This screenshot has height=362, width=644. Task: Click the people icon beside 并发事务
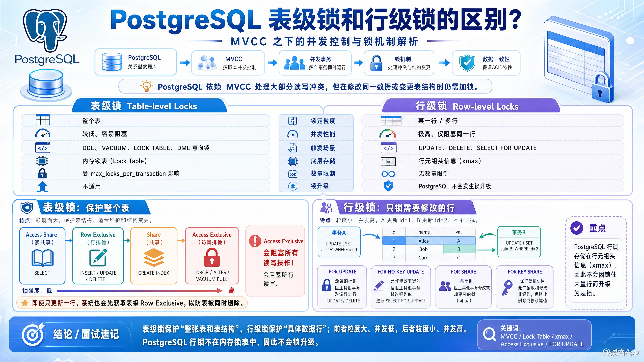(x=294, y=63)
